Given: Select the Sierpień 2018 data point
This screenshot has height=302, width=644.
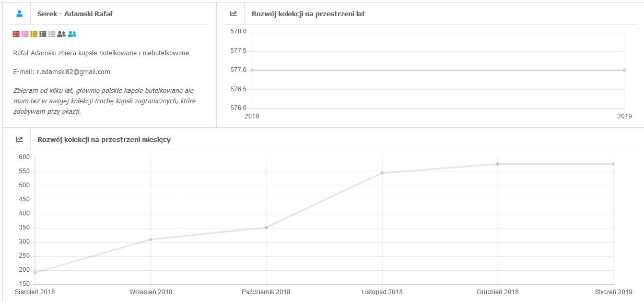Looking at the screenshot, I should tap(35, 272).
